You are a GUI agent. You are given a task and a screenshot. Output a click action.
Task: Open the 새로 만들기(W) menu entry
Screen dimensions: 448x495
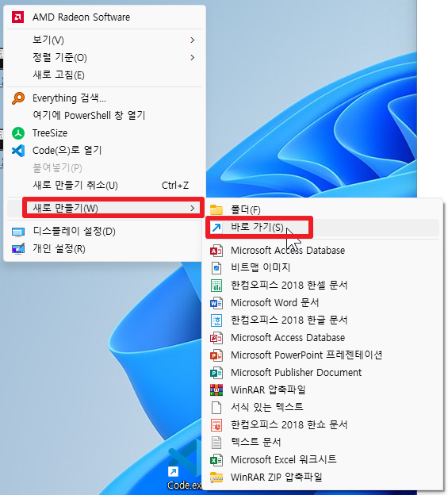(105, 208)
